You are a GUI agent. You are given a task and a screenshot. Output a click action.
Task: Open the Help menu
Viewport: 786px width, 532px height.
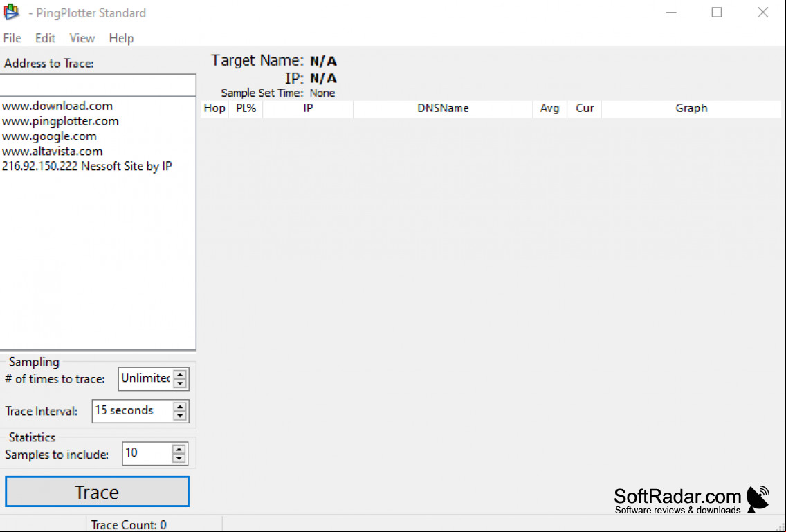[x=121, y=38]
